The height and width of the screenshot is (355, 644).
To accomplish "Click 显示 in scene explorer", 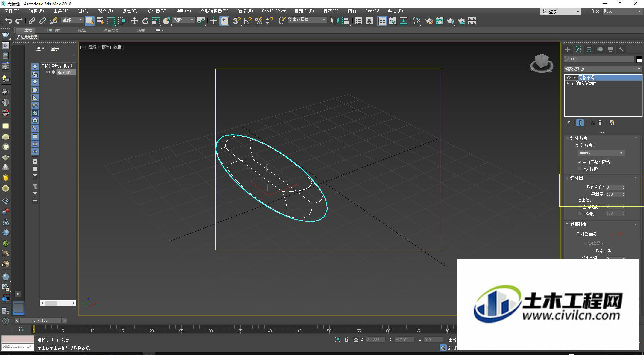I will click(55, 49).
